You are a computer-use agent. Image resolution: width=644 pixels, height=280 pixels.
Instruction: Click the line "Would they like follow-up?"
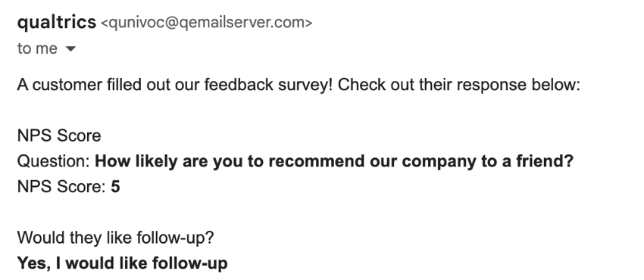(x=115, y=238)
